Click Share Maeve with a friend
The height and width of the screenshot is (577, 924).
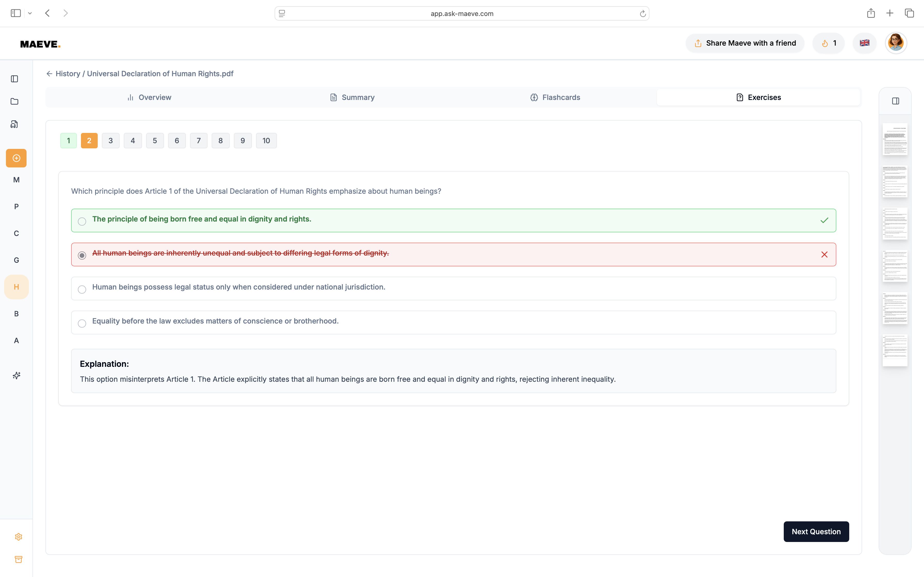[x=745, y=43]
